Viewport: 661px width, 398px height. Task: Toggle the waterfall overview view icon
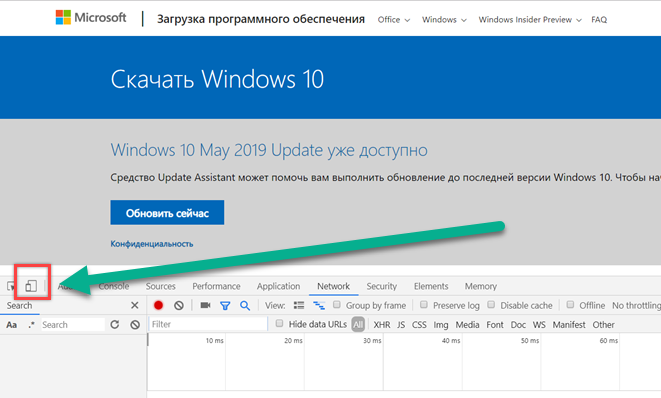319,305
